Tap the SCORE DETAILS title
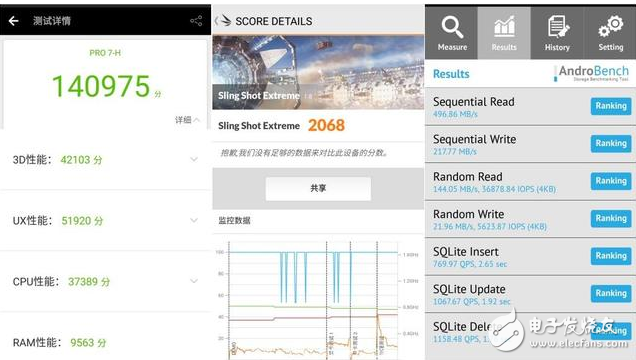This screenshot has width=636, height=360. click(274, 21)
